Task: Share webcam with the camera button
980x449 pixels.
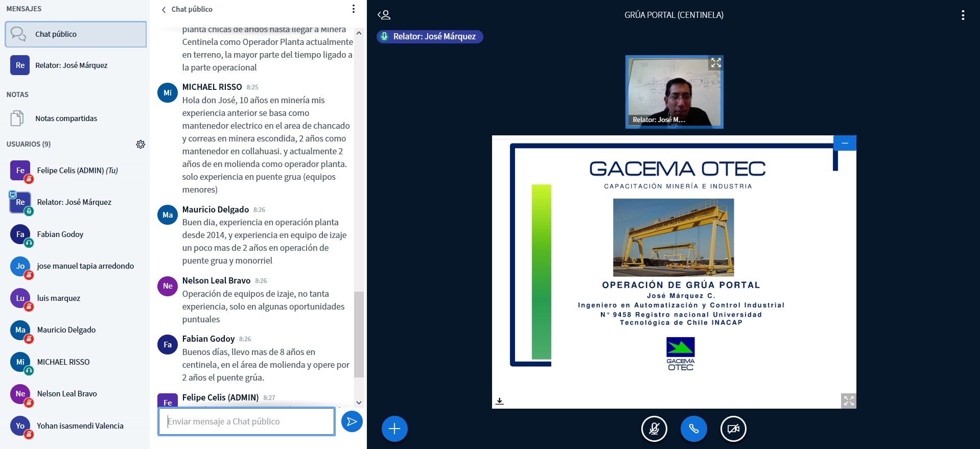Action: tap(733, 429)
